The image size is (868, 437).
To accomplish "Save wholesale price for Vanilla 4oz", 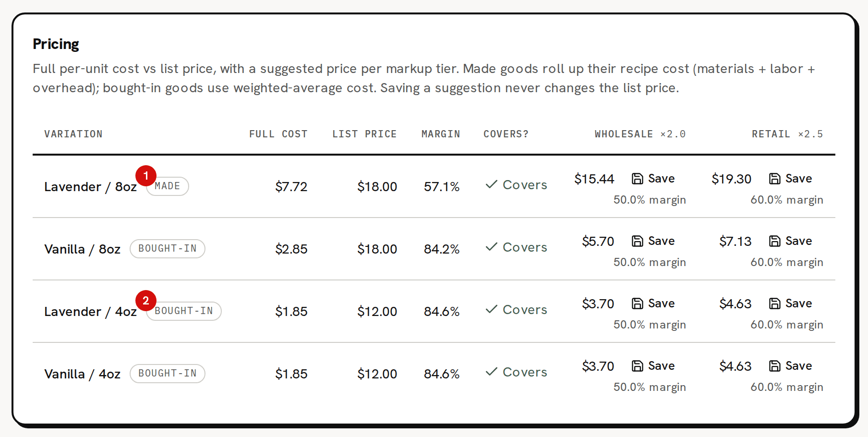I will click(x=653, y=366).
